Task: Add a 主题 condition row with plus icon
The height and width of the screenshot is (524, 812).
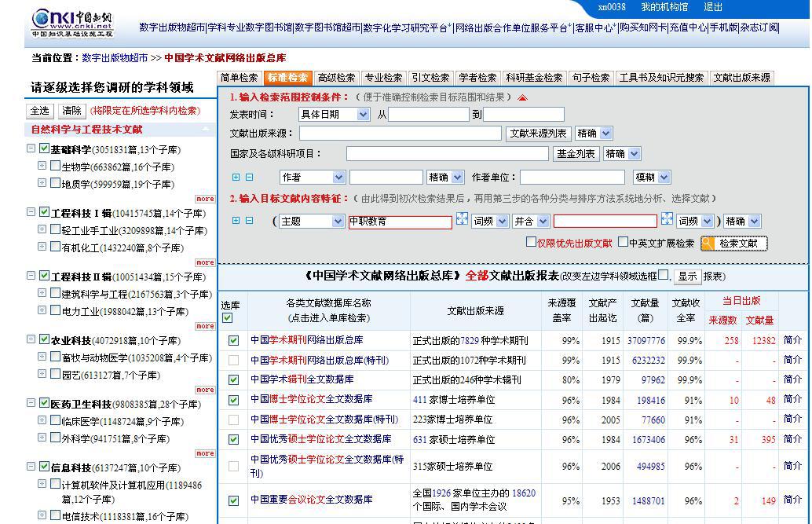Action: (236, 220)
